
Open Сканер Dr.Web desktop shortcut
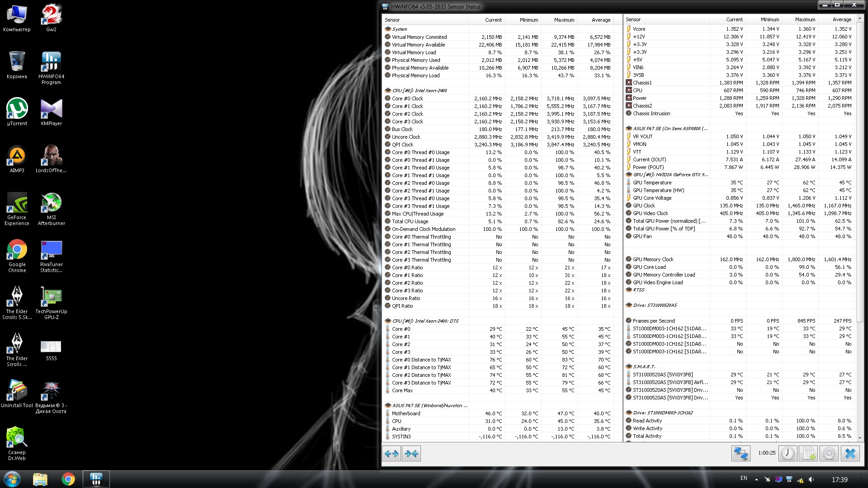click(x=17, y=444)
